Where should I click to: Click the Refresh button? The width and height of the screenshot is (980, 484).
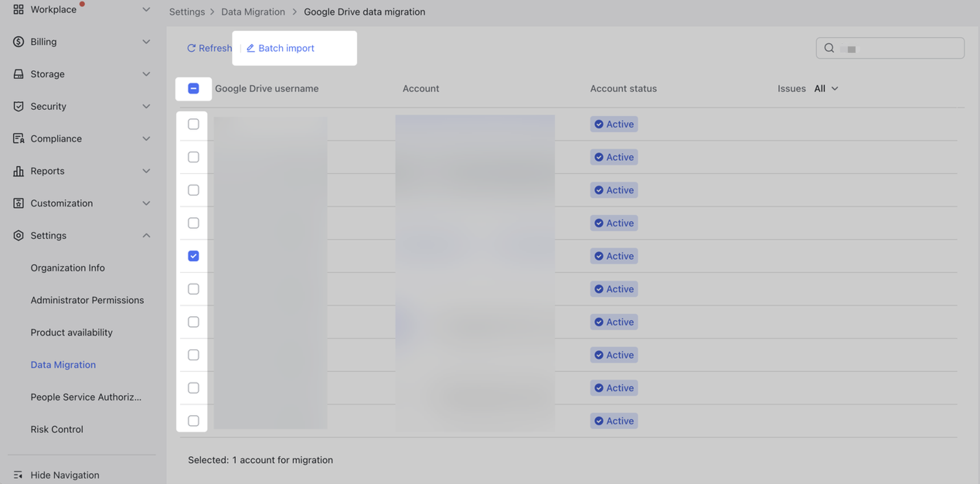point(209,48)
